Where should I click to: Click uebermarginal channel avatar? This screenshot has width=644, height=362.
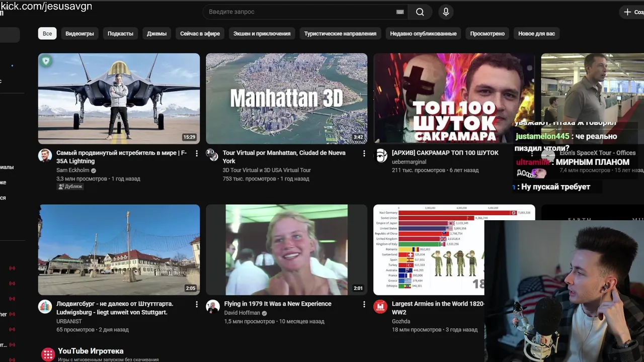(x=380, y=155)
